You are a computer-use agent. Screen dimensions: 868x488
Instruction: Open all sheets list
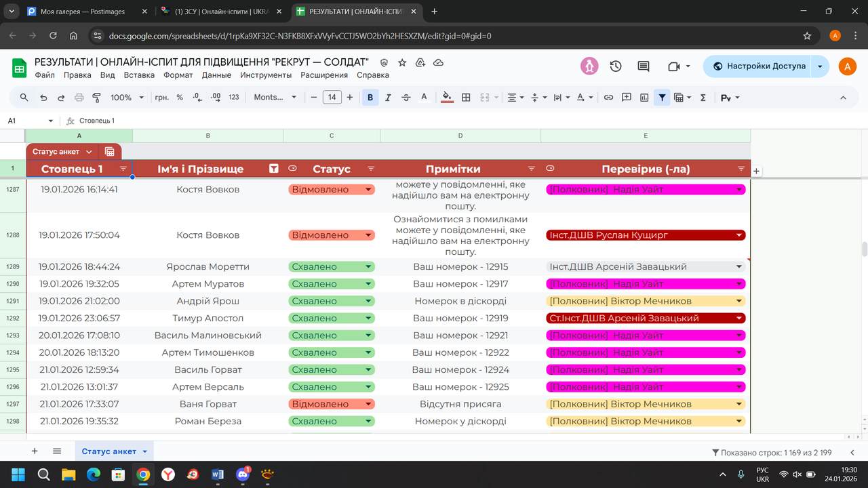(x=57, y=451)
